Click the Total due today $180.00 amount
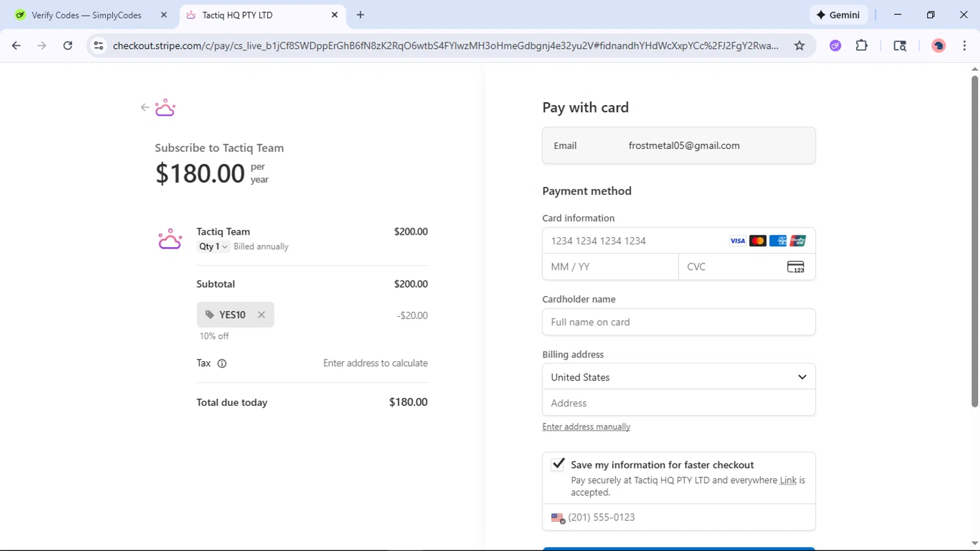Image resolution: width=980 pixels, height=551 pixels. [408, 403]
